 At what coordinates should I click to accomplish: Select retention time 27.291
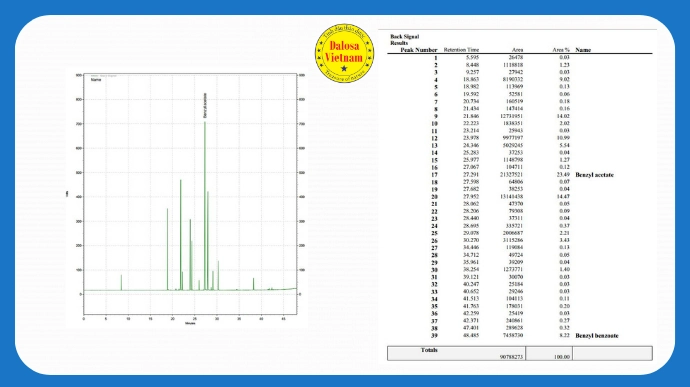click(x=471, y=175)
